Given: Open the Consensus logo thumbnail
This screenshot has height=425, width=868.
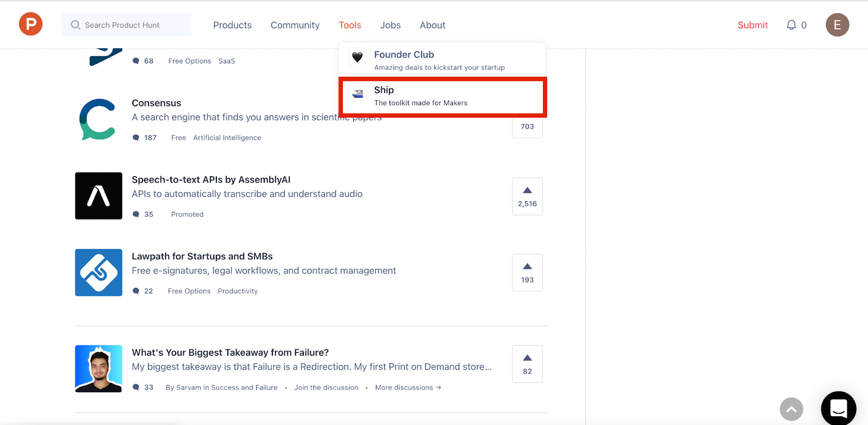Looking at the screenshot, I should [99, 119].
